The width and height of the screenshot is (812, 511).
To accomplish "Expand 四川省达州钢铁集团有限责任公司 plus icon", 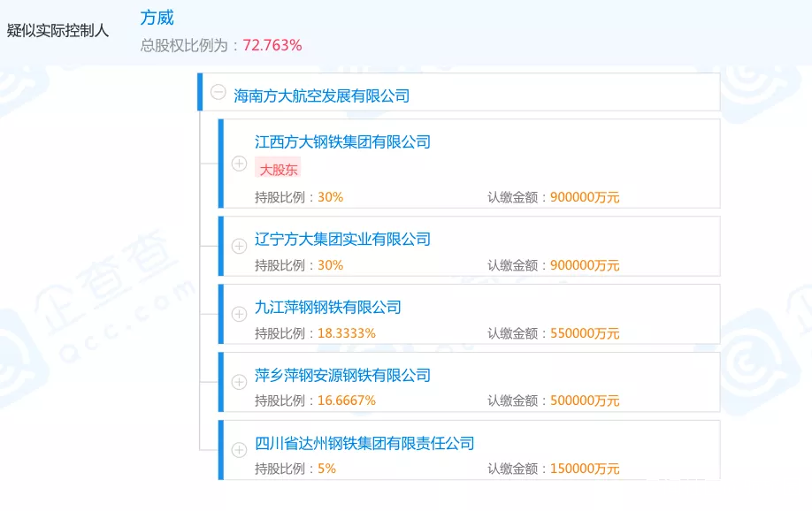I will tap(239, 450).
